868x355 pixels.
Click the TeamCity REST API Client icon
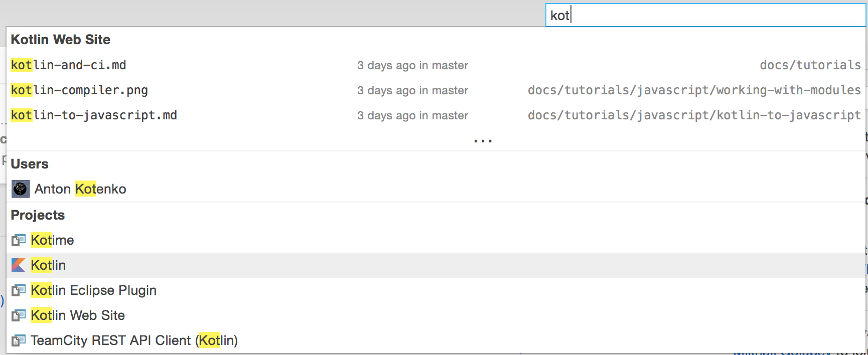19,340
